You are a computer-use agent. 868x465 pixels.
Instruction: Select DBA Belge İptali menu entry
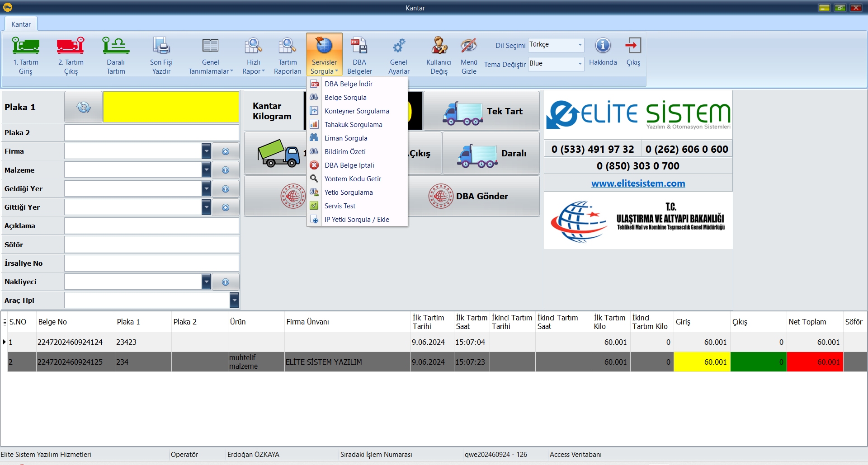point(349,165)
